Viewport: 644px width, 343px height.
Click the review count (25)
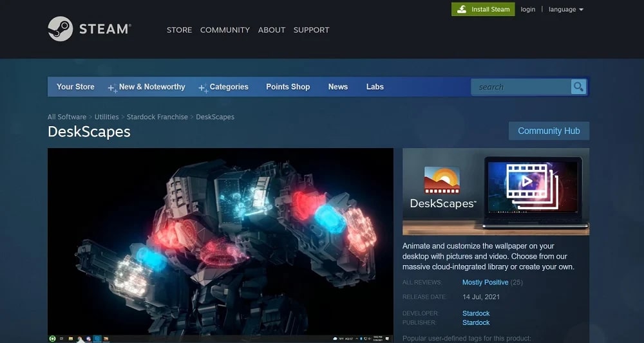pyautogui.click(x=516, y=283)
